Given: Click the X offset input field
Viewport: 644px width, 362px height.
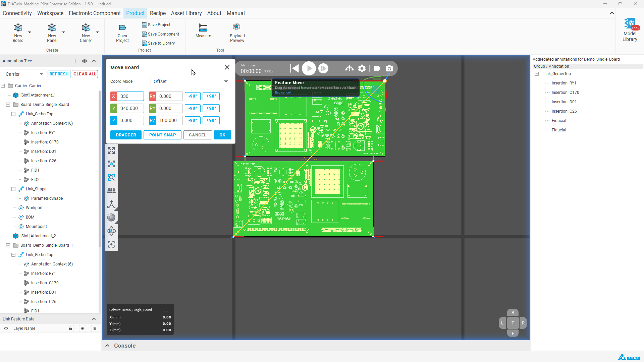Looking at the screenshot, I should (130, 96).
